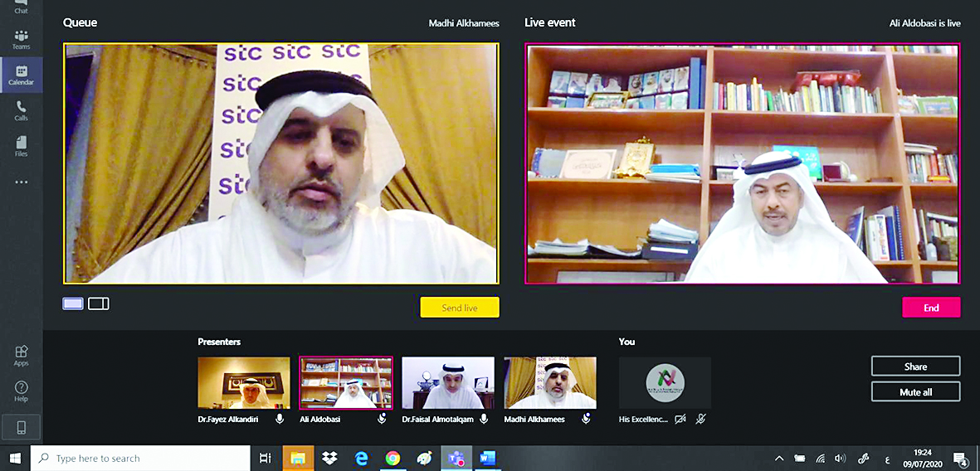Toggle Dr.Fayez Alkandiri's microphone
980x471 pixels.
pos(280,420)
